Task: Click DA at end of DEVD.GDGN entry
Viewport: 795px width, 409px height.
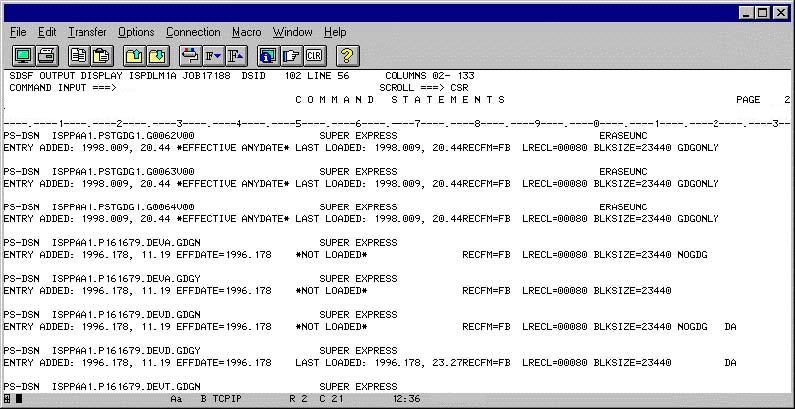Action: 731,327
